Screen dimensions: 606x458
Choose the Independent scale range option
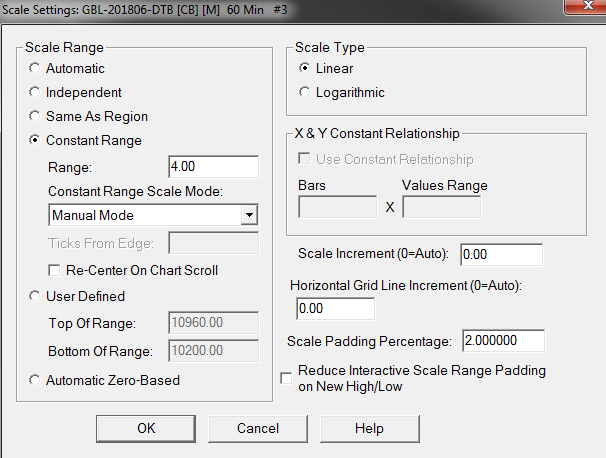click(x=37, y=92)
